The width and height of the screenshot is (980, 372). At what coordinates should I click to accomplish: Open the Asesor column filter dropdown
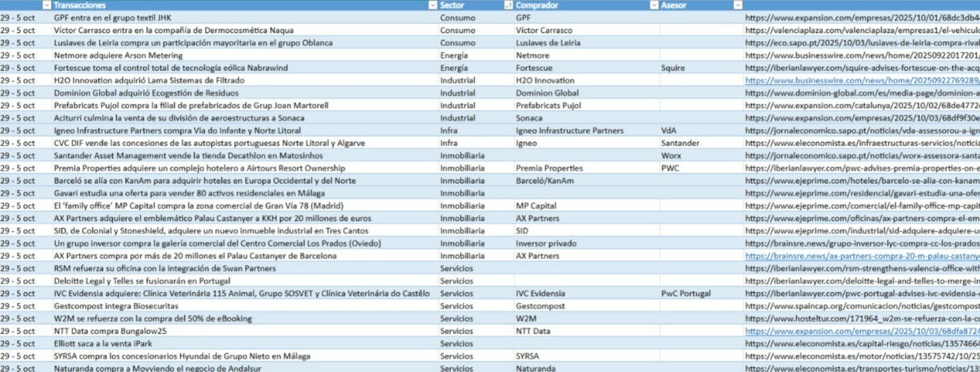[738, 5]
